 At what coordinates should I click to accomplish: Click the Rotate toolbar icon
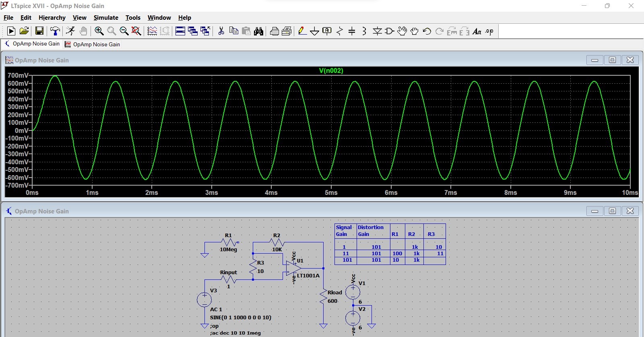[452, 31]
